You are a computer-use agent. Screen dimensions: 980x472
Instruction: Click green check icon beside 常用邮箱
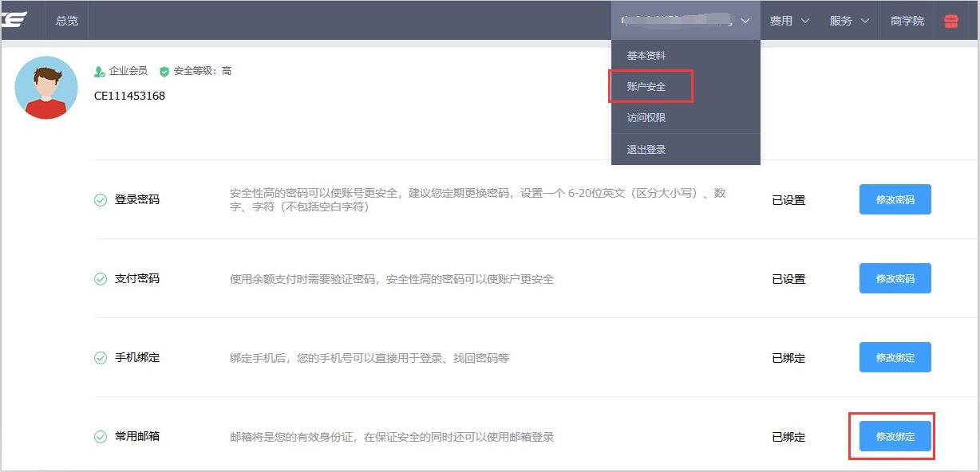[x=101, y=437]
